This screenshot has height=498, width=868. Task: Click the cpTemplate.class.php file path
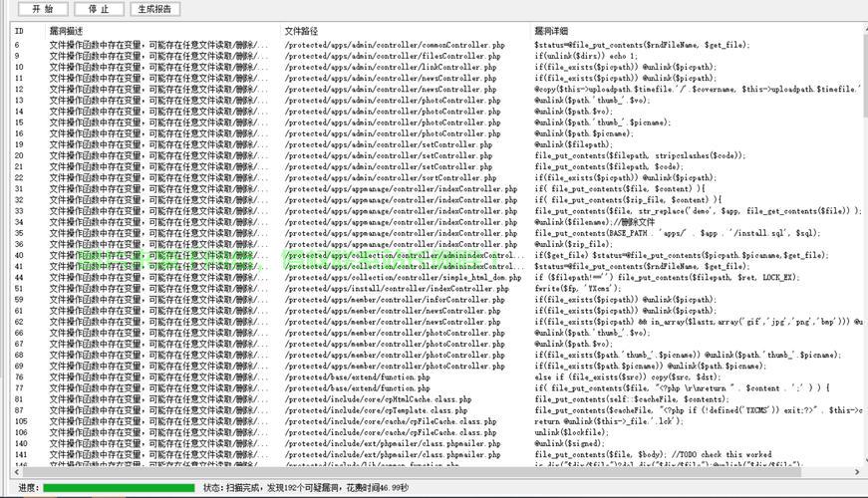point(376,410)
